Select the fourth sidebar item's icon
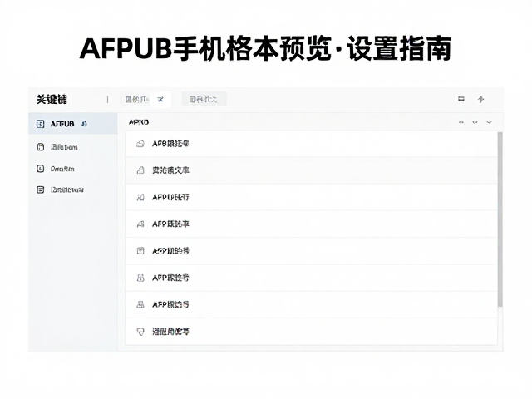The image size is (532, 399). [41, 190]
